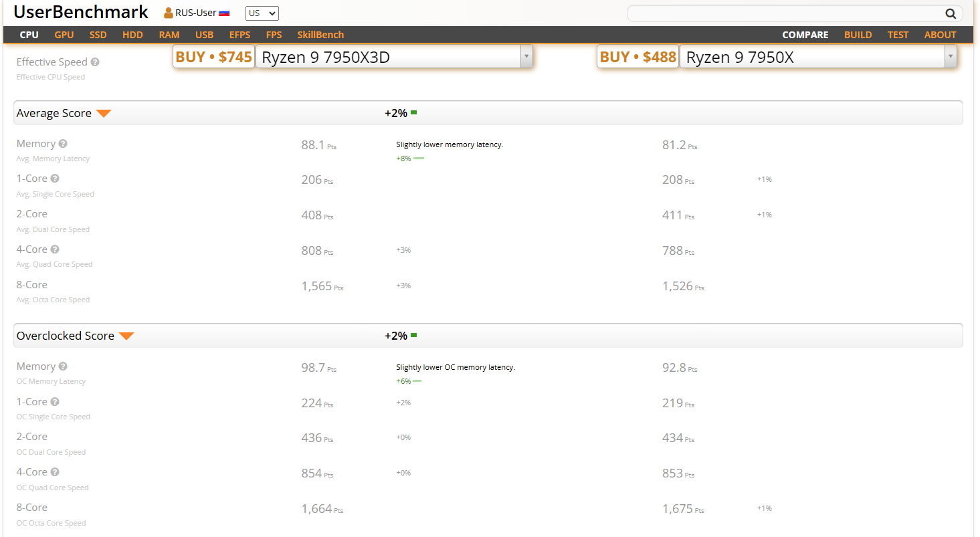Screen dimensions: 980x537
Task: Click the BUY $745 button
Action: tap(213, 58)
